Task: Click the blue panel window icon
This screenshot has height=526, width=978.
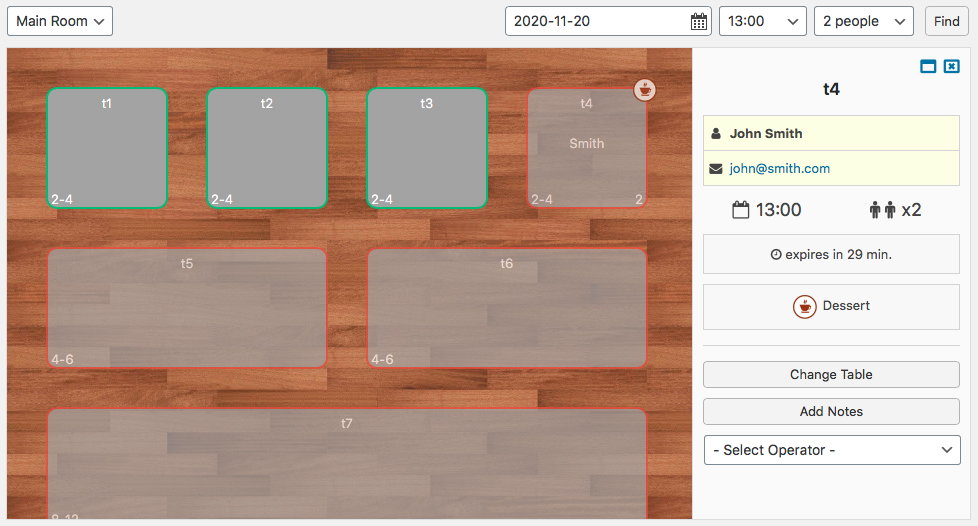Action: pyautogui.click(x=928, y=66)
